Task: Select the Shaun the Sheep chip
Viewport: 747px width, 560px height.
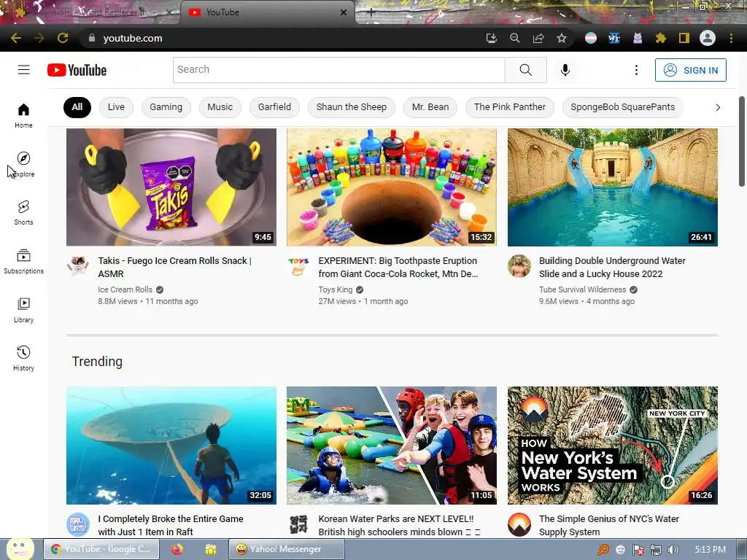Action: pyautogui.click(x=352, y=107)
